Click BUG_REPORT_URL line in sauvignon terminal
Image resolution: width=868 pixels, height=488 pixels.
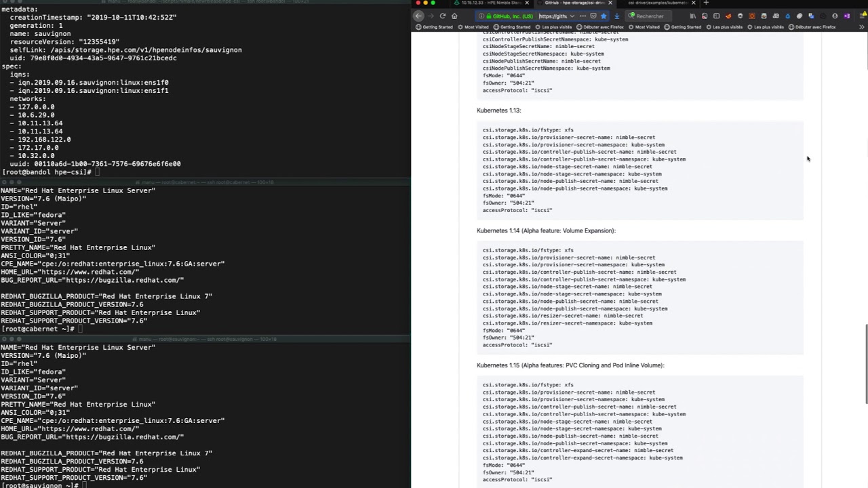[x=92, y=437]
